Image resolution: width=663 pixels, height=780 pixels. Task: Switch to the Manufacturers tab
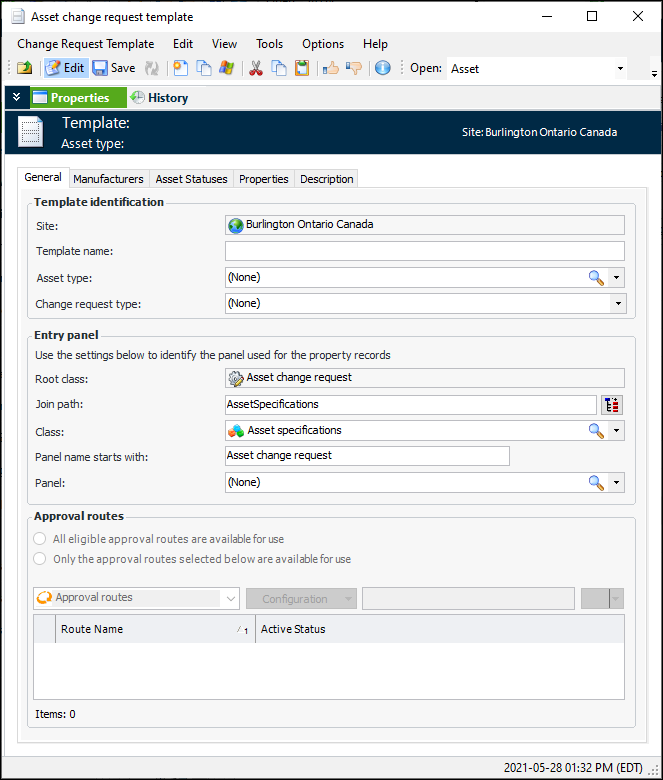pos(109,179)
